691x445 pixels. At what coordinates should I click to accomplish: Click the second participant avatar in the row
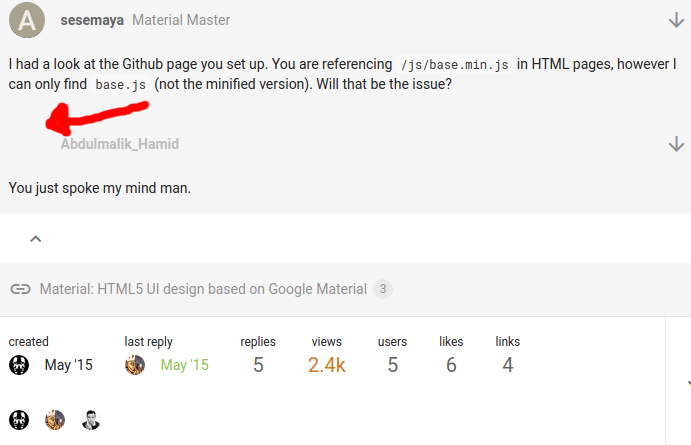click(x=55, y=419)
